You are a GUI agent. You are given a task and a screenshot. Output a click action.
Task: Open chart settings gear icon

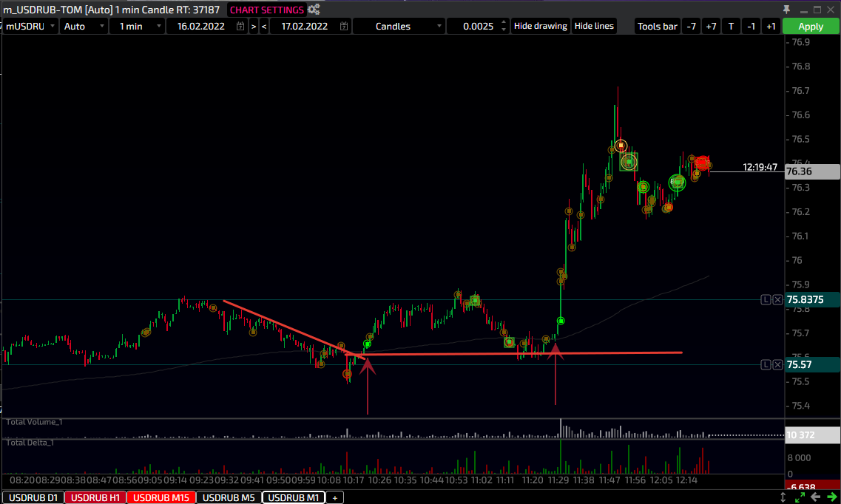point(314,10)
